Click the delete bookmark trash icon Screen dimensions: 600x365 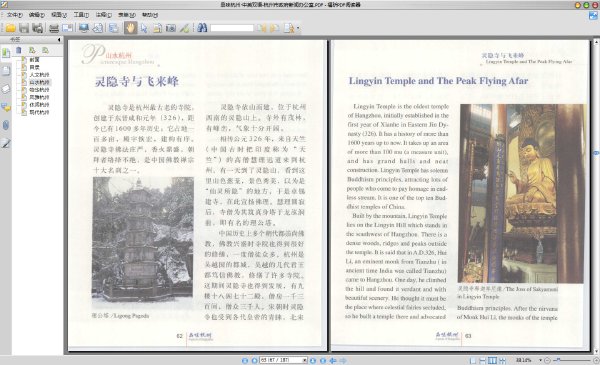pos(18,50)
